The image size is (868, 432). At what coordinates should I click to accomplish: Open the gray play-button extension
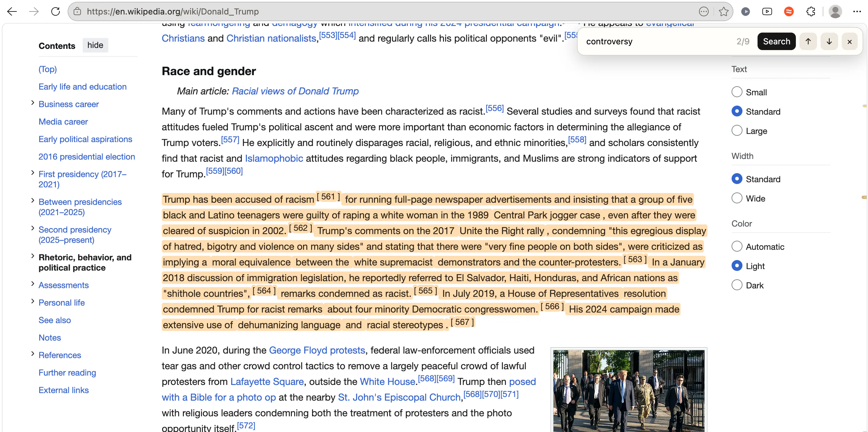746,11
